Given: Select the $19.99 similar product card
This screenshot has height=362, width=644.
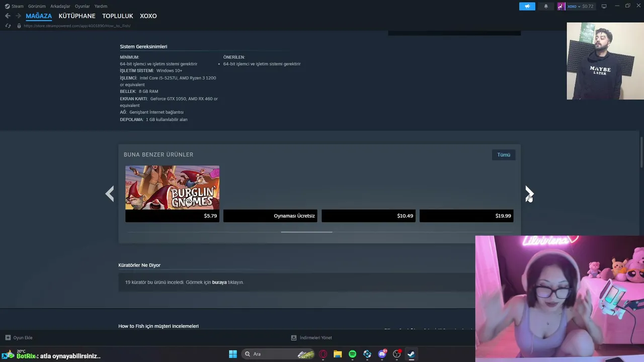Looking at the screenshot, I should [466, 194].
